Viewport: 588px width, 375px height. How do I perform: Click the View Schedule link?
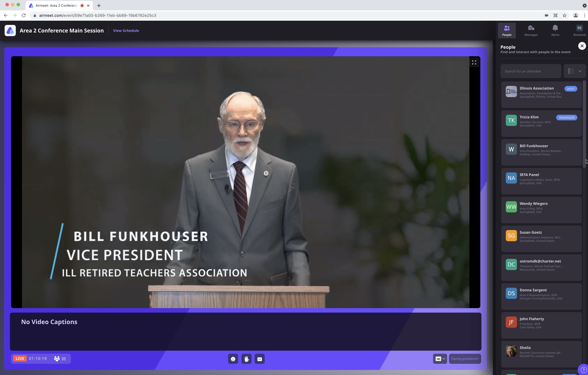126,31
